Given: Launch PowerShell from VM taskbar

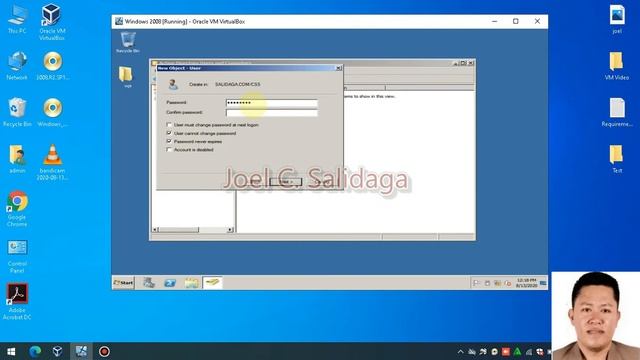Looking at the screenshot, I should point(170,282).
